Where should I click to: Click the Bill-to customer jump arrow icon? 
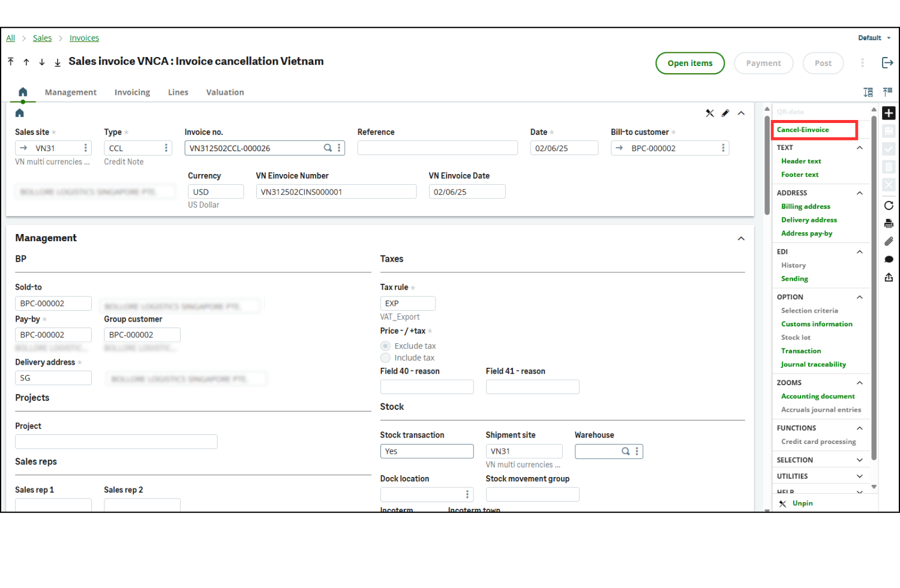[x=619, y=148]
